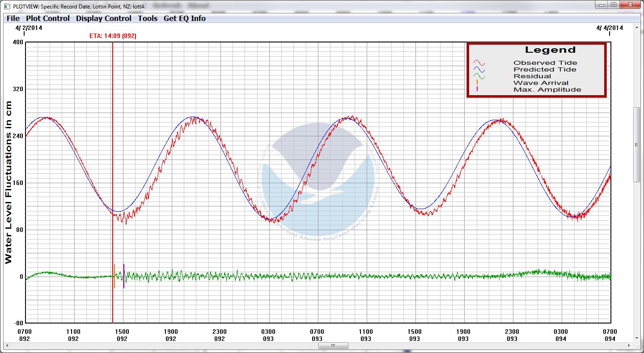Click the horizontal scrollbar thumb

click(333, 346)
